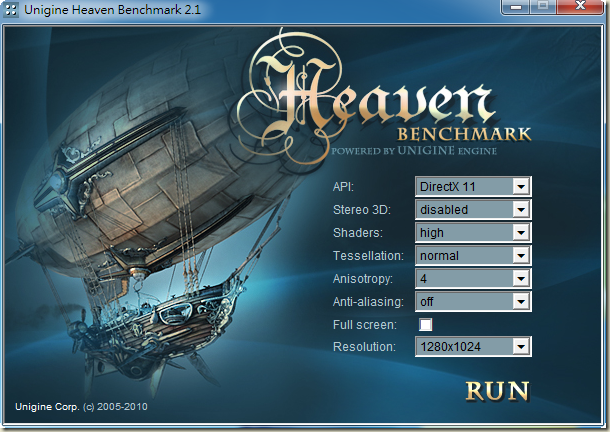
Task: Open the Resolution dropdown showing 1280x1024
Action: pos(473,346)
